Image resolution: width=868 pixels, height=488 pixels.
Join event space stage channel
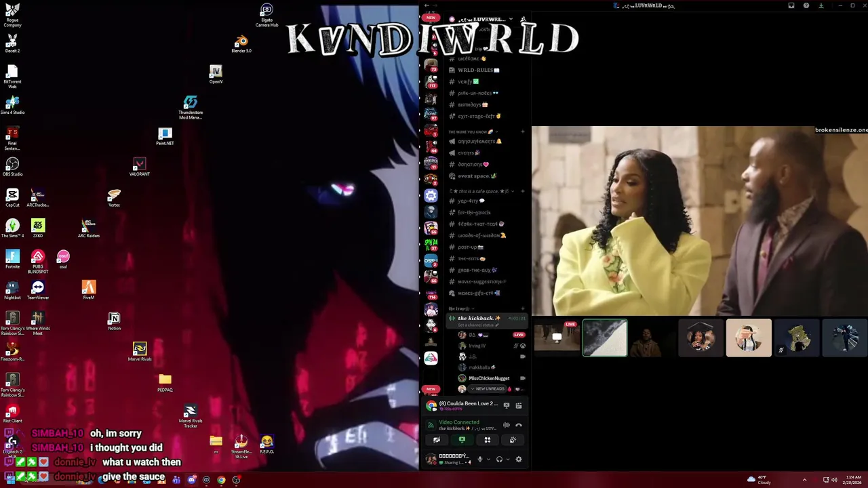pos(477,176)
